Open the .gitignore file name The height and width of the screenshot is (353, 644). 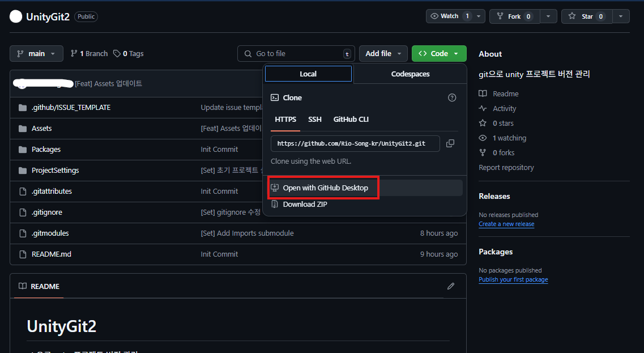pyautogui.click(x=47, y=212)
